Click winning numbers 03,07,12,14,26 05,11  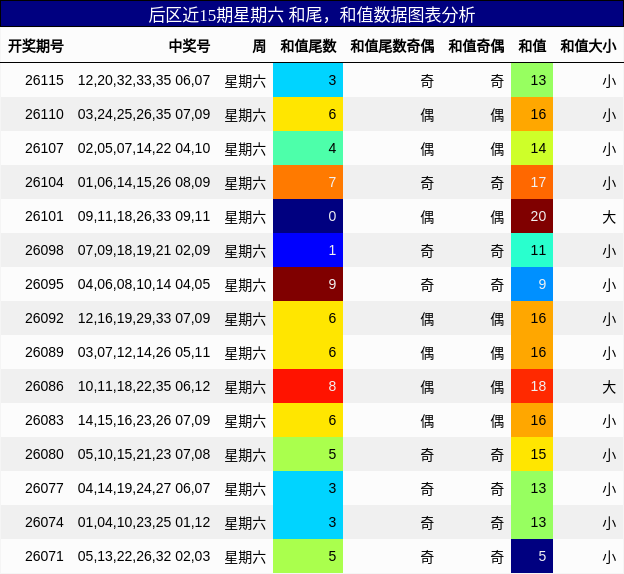tap(144, 352)
